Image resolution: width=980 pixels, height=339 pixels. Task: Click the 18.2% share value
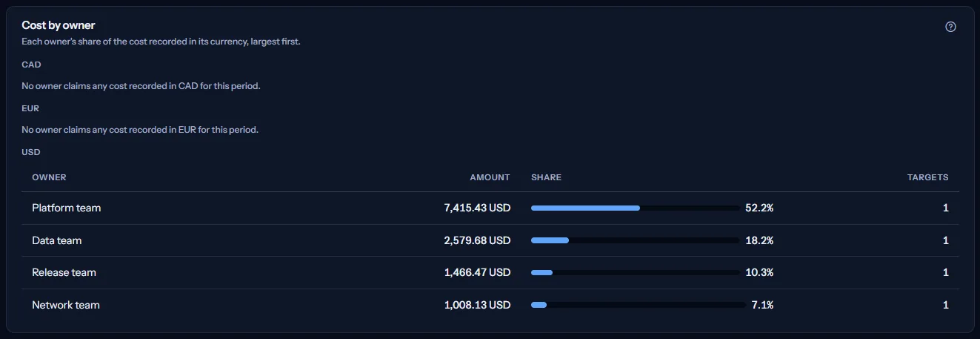click(759, 240)
